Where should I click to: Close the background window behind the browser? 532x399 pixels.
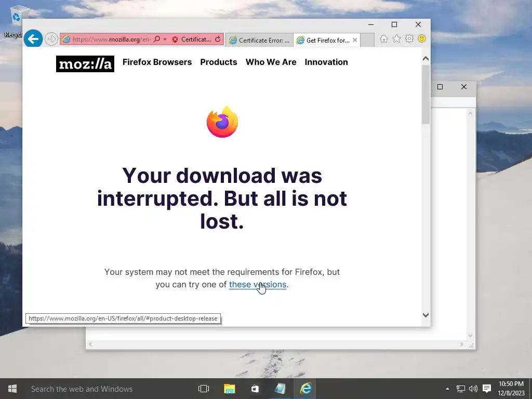[464, 87]
